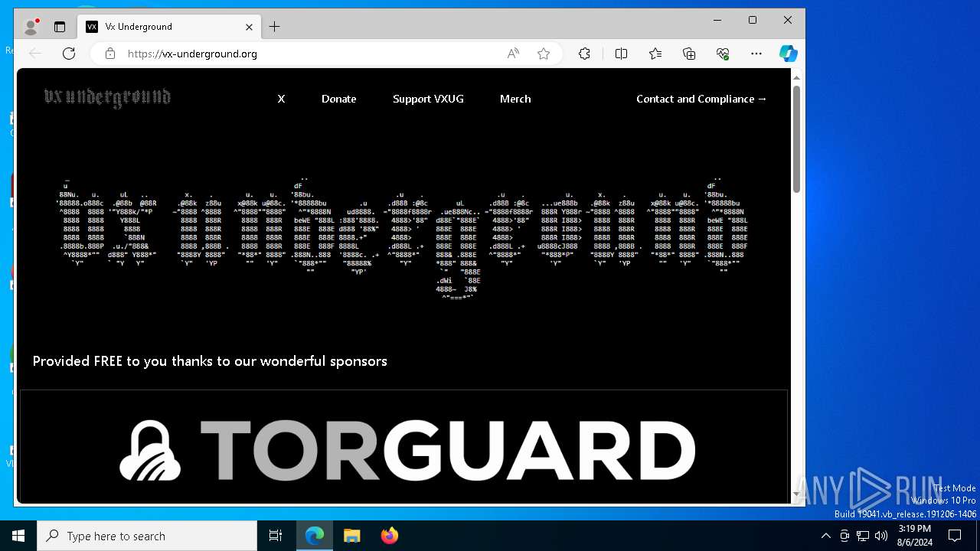The width and height of the screenshot is (980, 551).
Task: Open Microsoft Edge taskbar icon
Action: coord(315,536)
